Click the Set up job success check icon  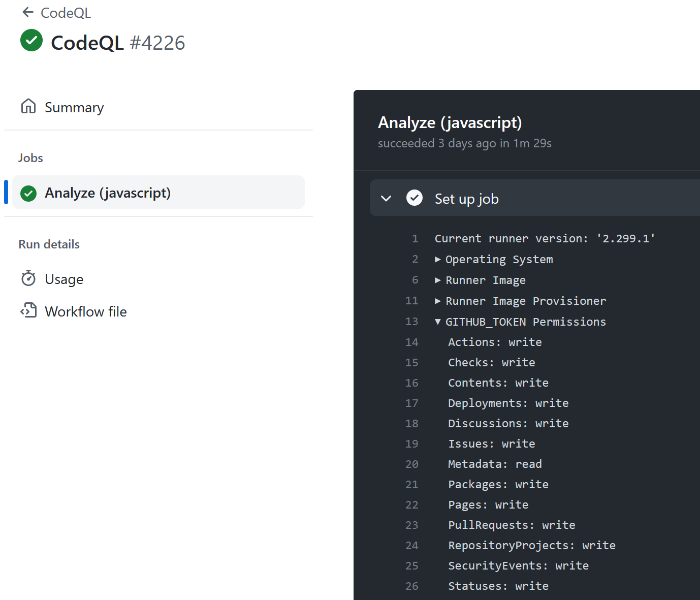(x=415, y=198)
